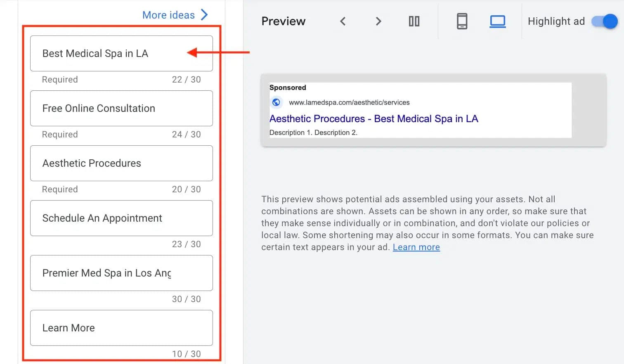Click the 22 / 30 character counter
Viewport: 624px width, 364px height.
tap(186, 80)
